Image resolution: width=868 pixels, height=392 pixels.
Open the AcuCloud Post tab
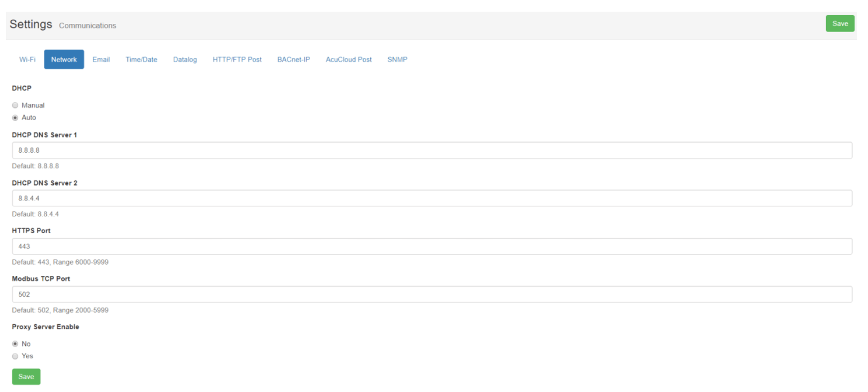coord(348,60)
